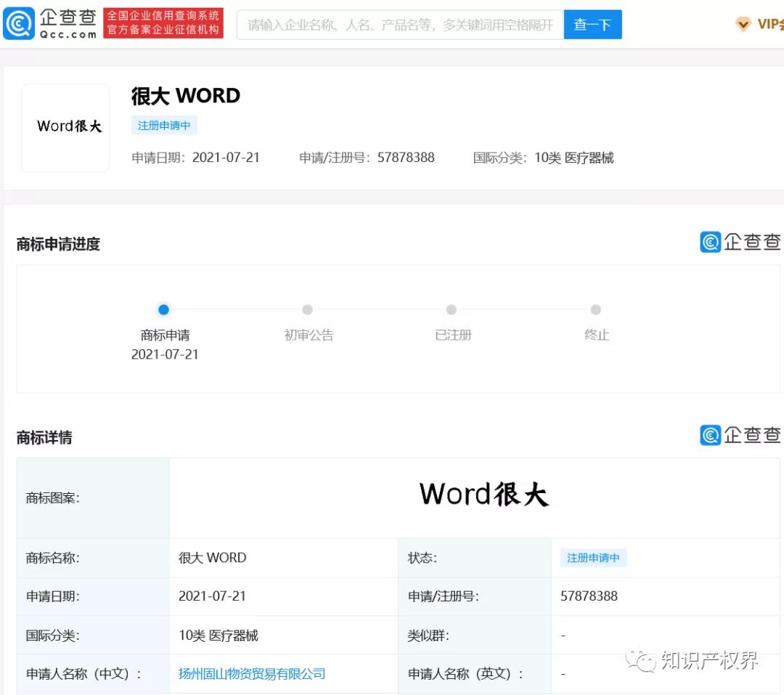Click the 商标申请 progress step dot

click(163, 309)
